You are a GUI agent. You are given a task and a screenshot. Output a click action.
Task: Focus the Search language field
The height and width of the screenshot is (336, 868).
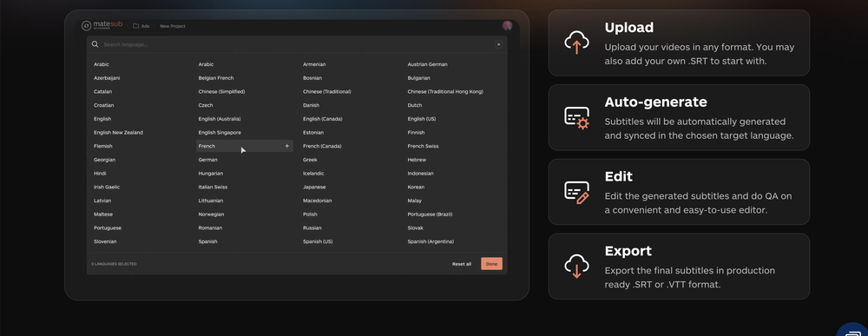(x=296, y=44)
